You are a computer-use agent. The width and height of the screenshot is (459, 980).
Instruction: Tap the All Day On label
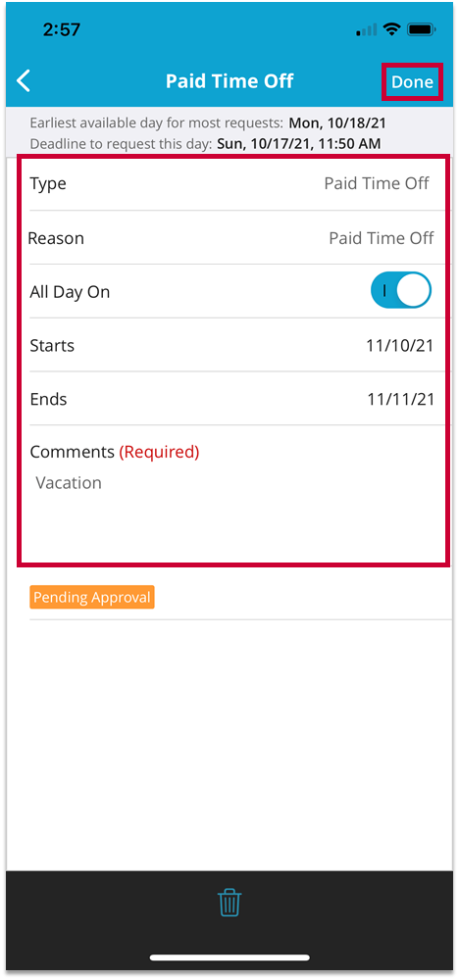[70, 292]
